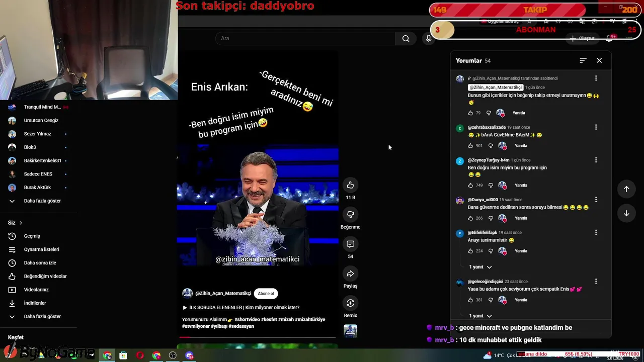Image resolution: width=644 pixels, height=362 pixels.
Task: Subscribe with Abone ol button
Action: 266,294
